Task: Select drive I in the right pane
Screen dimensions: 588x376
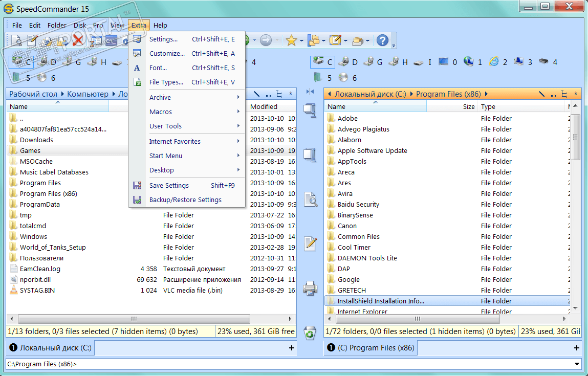Action: (x=423, y=62)
